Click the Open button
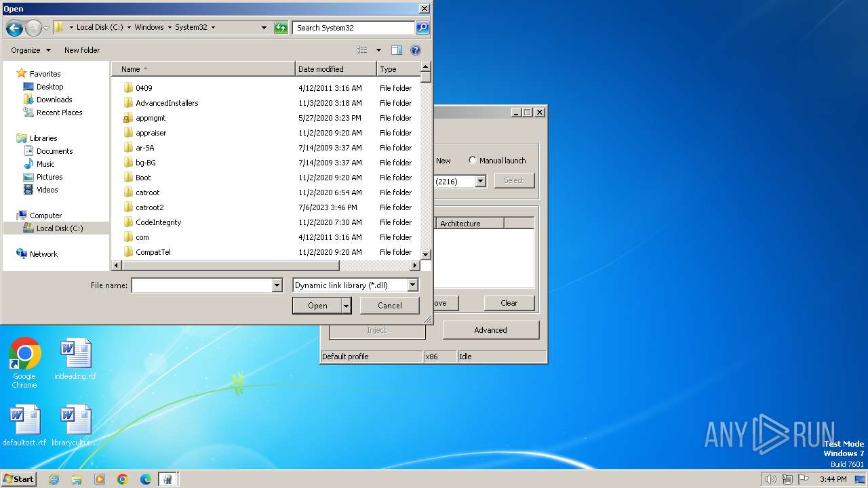Viewport: 868px width, 488px height. pyautogui.click(x=317, y=306)
